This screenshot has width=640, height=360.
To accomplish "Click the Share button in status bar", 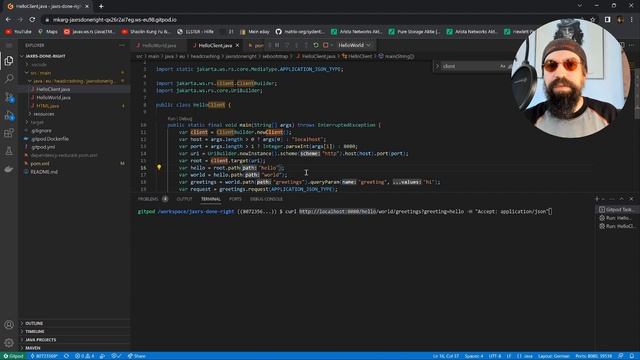I will click(136, 356).
